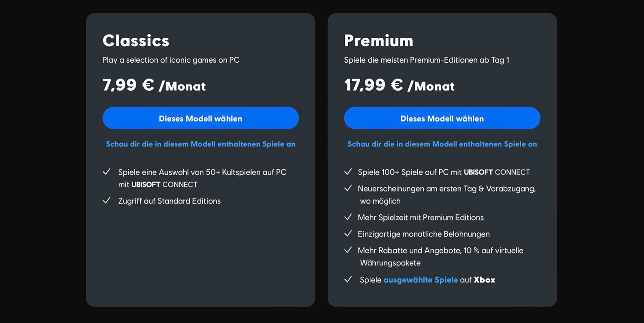Open the Classics plan's included games link
Image resolution: width=644 pixels, height=323 pixels.
200,144
